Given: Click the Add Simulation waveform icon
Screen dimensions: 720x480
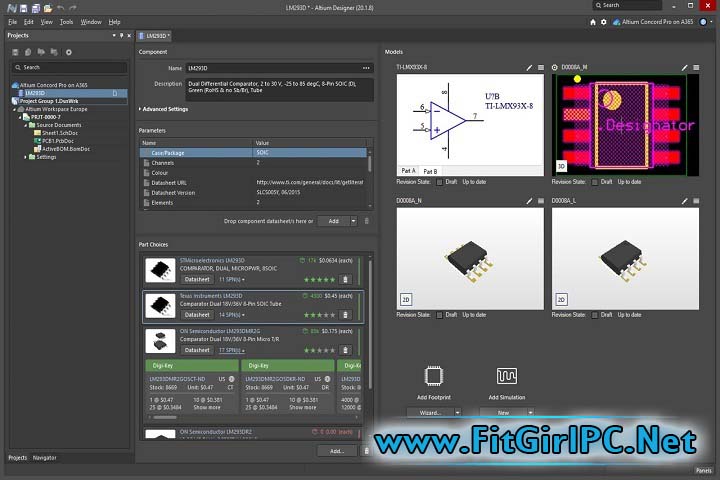Looking at the screenshot, I should tap(506, 376).
